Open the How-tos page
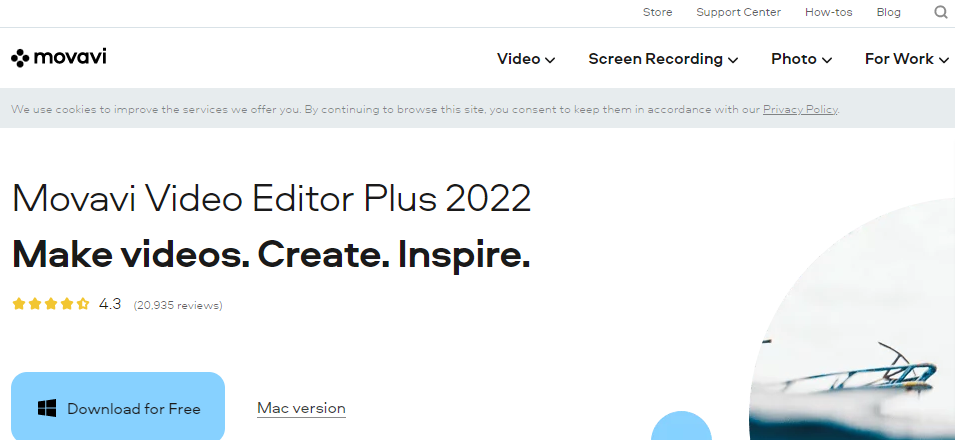Screen dimensions: 955x440 point(828,12)
